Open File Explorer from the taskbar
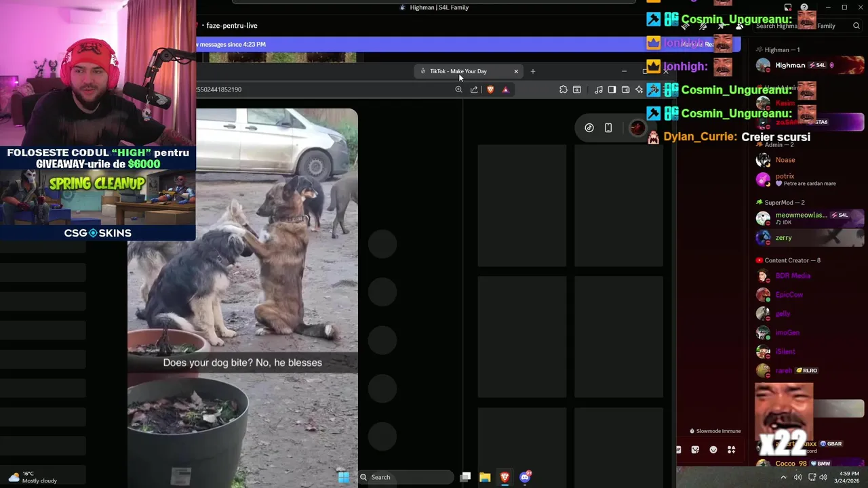868x488 pixels. (x=485, y=477)
